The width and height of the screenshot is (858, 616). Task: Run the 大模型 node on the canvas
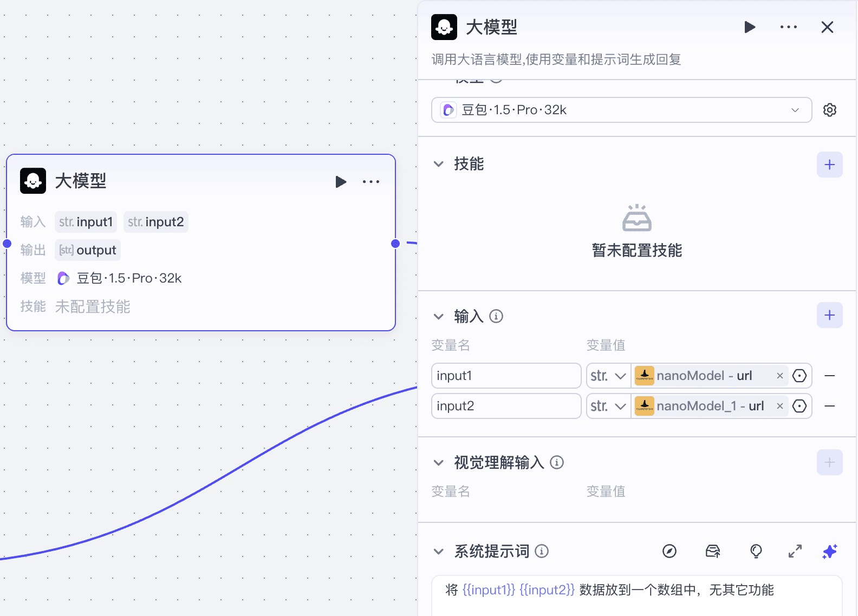[341, 182]
